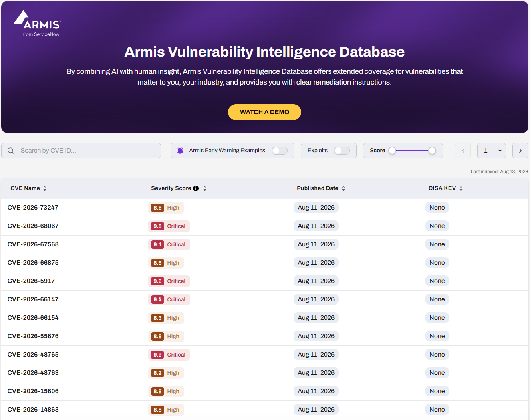
Task: Click the Watch a Demo button
Action: pyautogui.click(x=264, y=112)
